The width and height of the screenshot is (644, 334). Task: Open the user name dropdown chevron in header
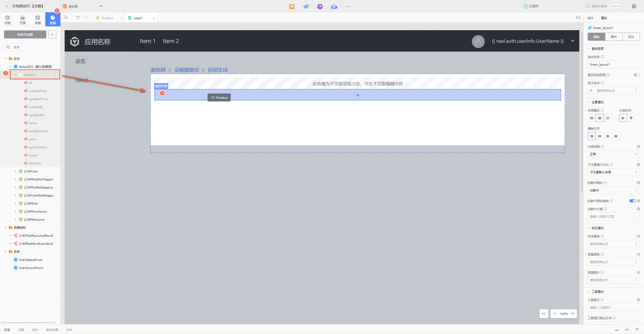(x=573, y=41)
